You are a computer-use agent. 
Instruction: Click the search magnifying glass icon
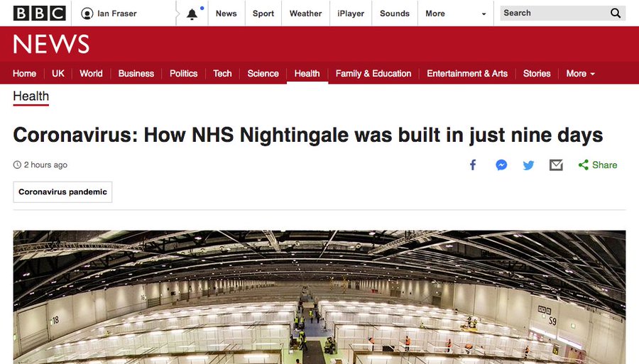point(616,13)
